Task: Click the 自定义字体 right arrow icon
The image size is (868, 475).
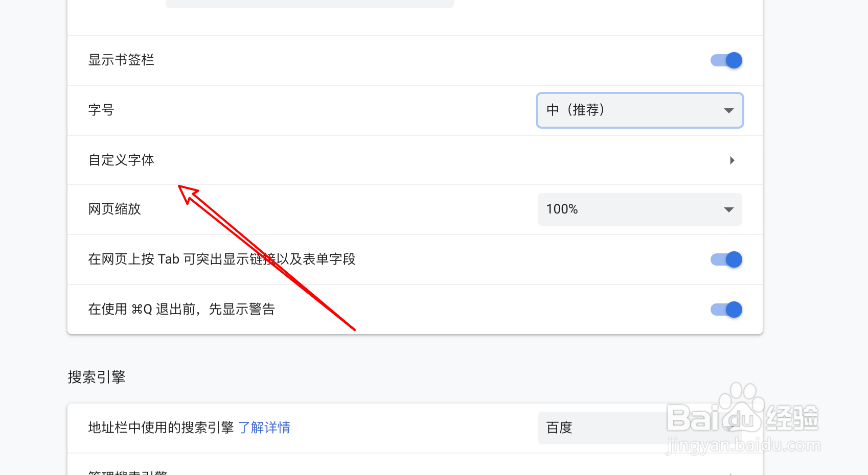Action: [732, 160]
